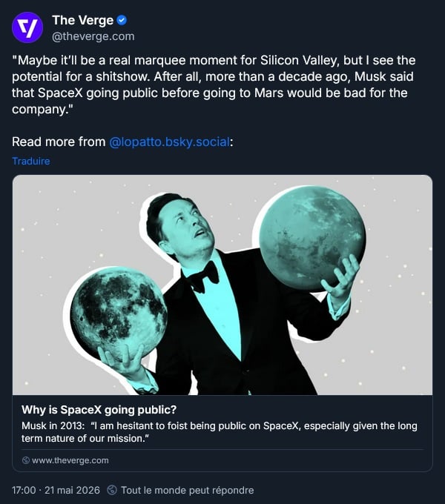Viewport: 445px width, 504px height.
Task: Click the Mars globe in the article image
Action: (312, 238)
